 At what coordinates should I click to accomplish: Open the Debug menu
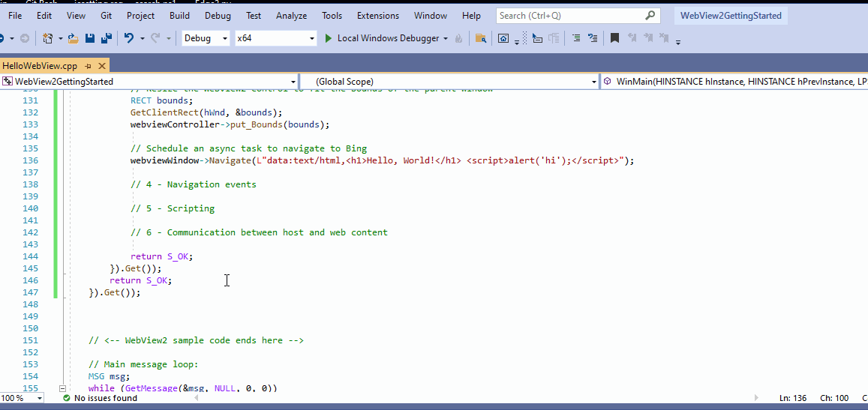tap(218, 16)
